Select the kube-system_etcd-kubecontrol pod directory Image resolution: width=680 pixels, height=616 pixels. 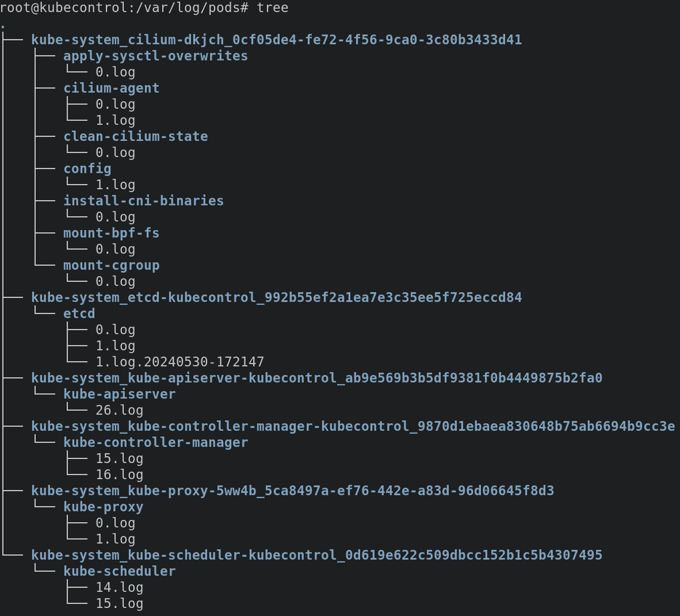pyautogui.click(x=276, y=297)
